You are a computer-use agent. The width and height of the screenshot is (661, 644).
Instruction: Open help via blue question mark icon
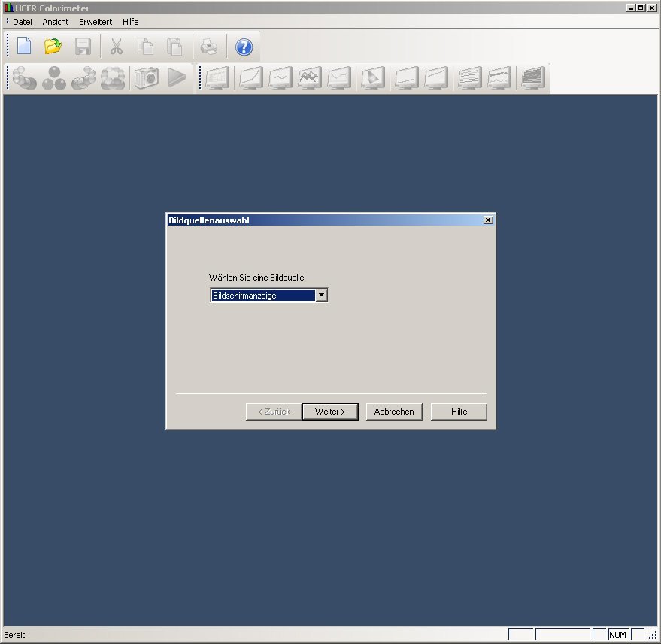click(x=244, y=47)
